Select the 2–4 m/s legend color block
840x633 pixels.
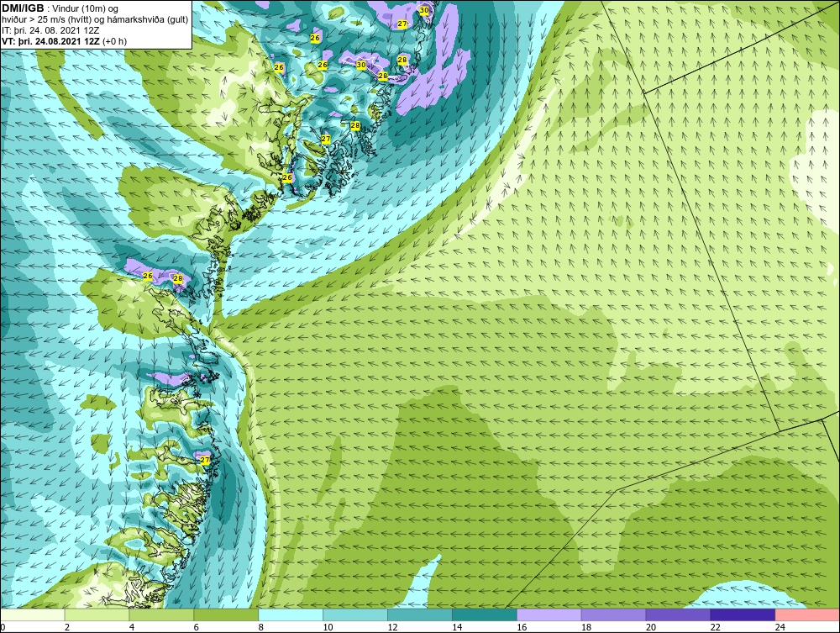(x=97, y=615)
